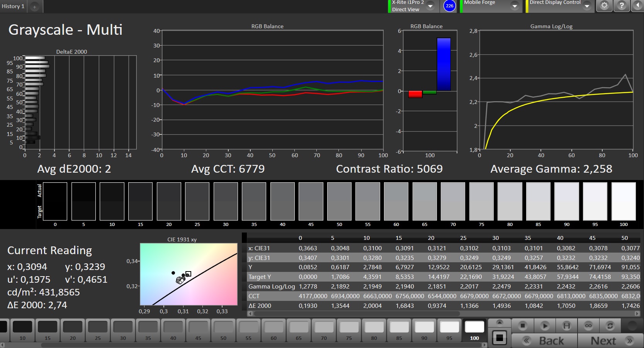Click the actual/target swatch labeled 50
644x348 pixels.
point(339,201)
